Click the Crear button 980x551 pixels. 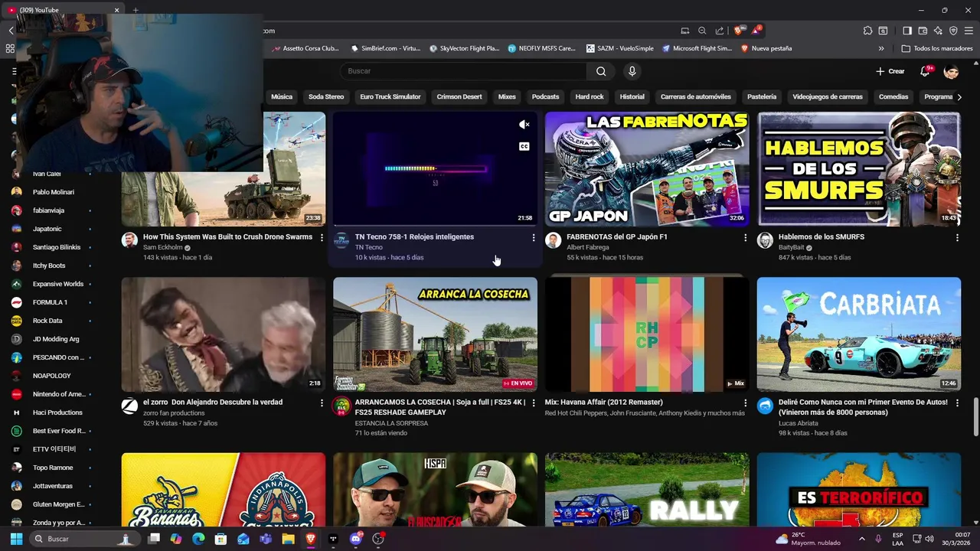tap(890, 71)
